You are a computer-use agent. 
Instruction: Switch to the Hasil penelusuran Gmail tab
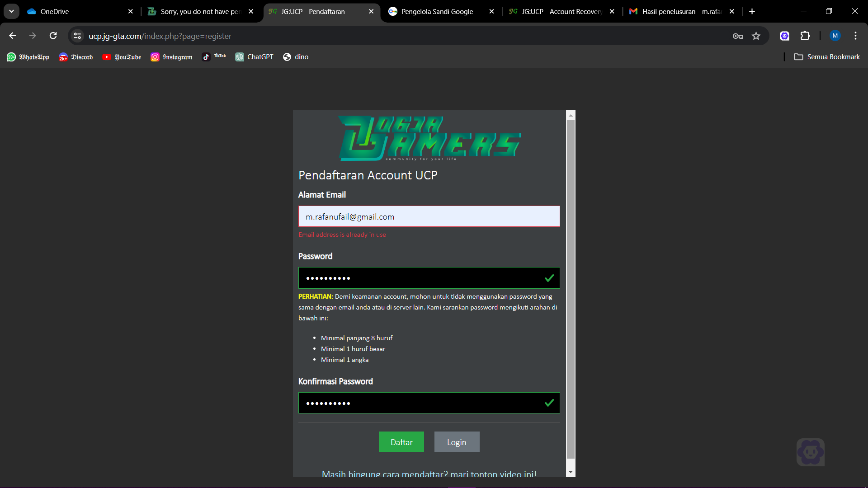coord(682,12)
